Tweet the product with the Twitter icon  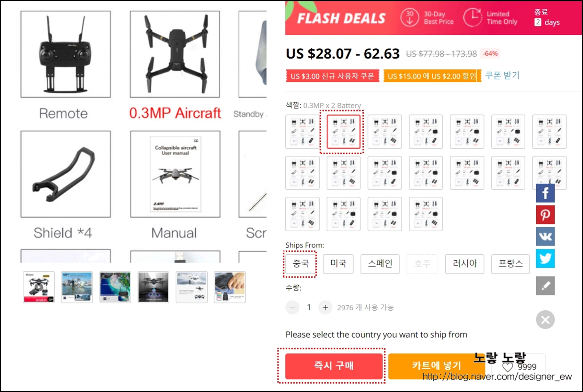545,258
